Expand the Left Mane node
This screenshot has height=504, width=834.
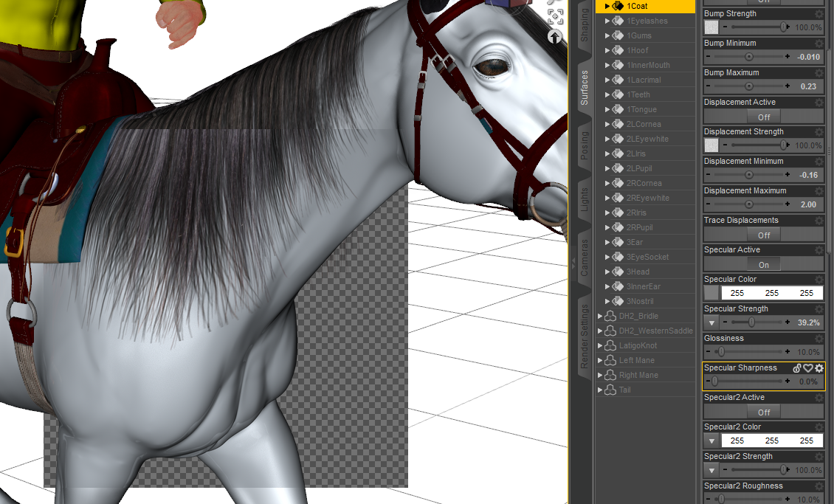[600, 360]
